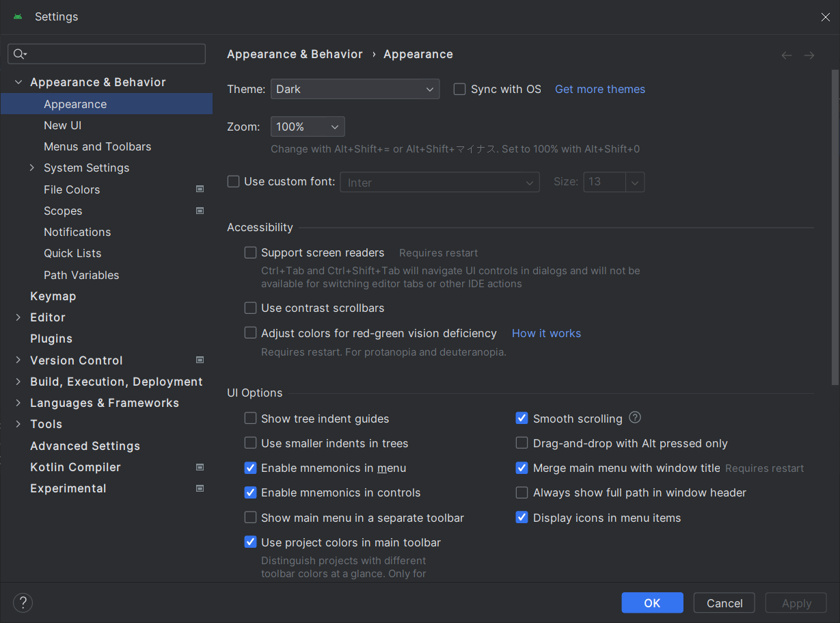Click the forward navigation arrow
840x623 pixels.
[809, 55]
